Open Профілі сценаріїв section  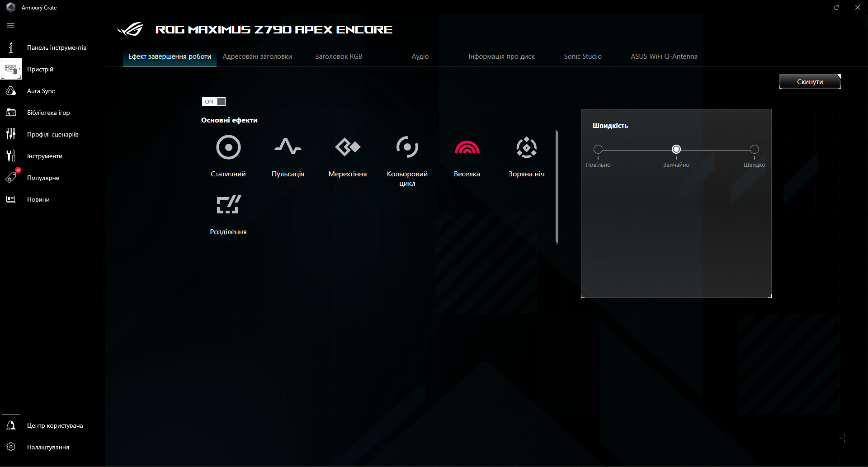(52, 134)
